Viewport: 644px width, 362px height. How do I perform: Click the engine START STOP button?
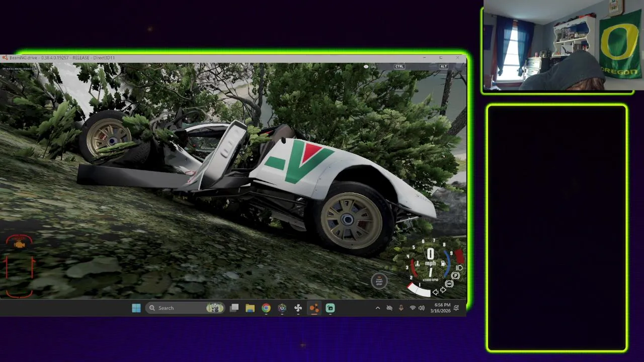pyautogui.click(x=379, y=281)
